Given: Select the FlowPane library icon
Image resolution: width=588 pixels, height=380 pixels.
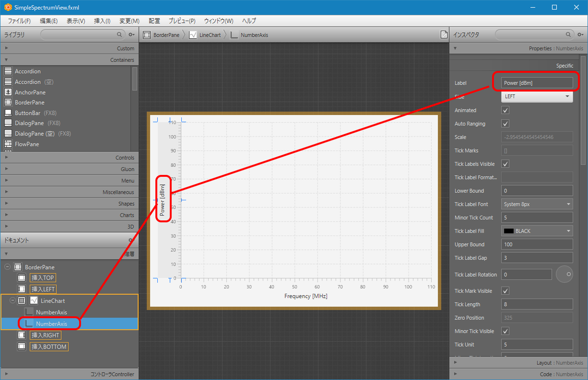Looking at the screenshot, I should tap(8, 144).
